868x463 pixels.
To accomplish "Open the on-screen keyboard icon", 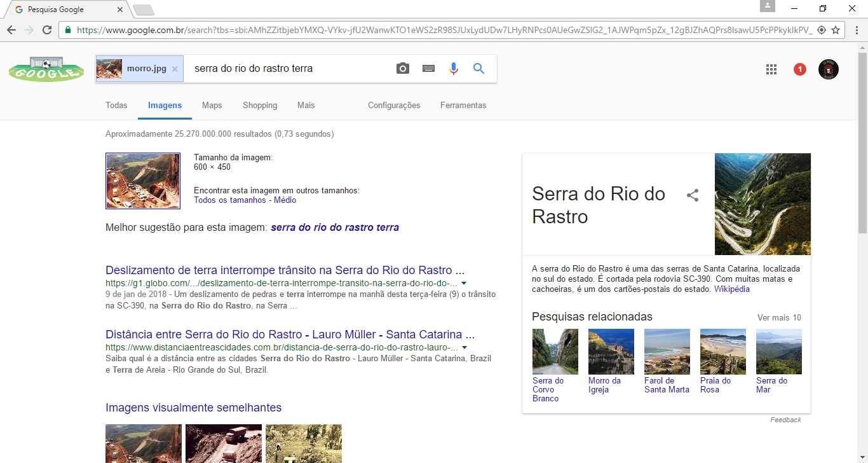I will point(428,69).
